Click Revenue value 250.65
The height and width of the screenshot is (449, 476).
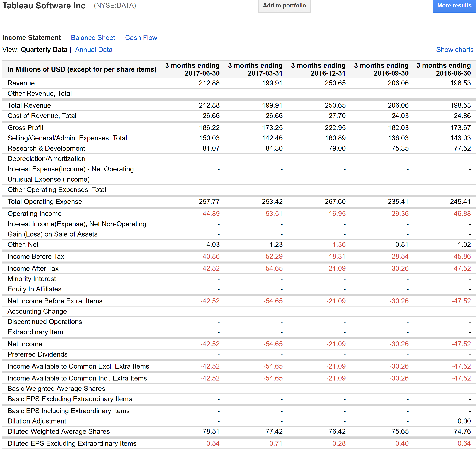tap(335, 83)
